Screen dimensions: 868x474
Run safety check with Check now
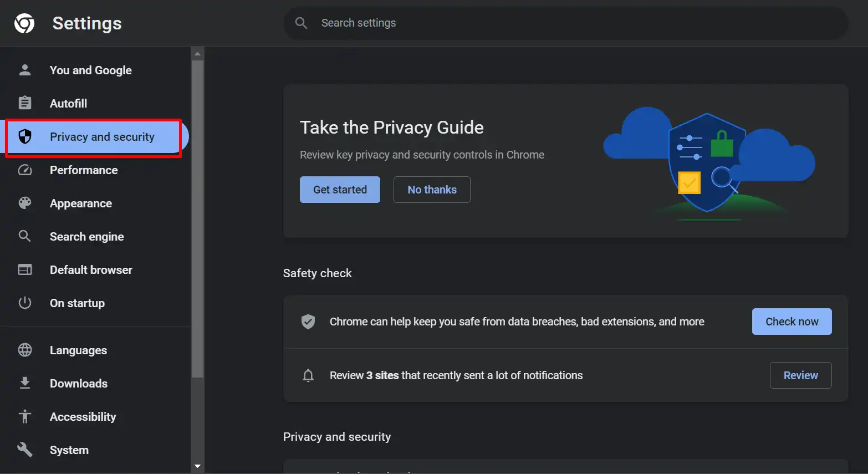[792, 322]
